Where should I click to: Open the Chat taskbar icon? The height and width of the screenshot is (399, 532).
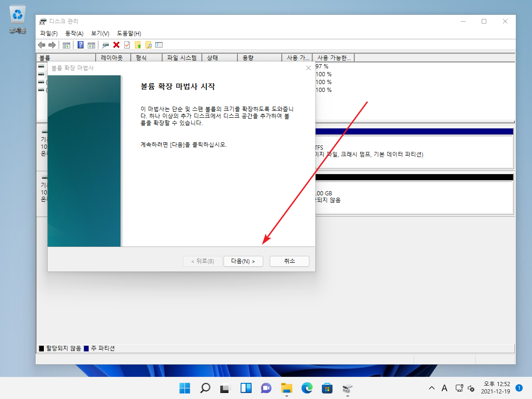point(266,388)
